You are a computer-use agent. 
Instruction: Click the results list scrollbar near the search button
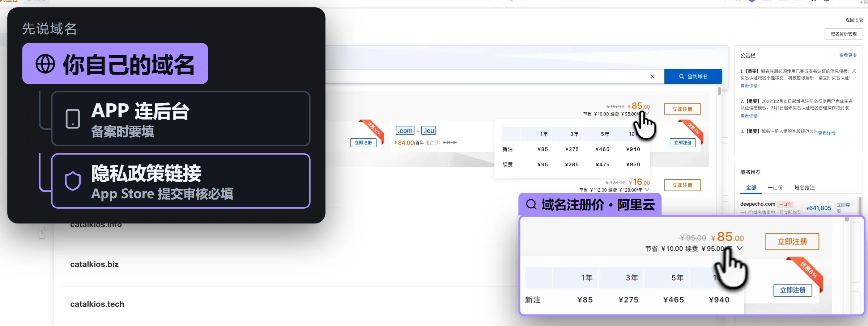point(719,91)
